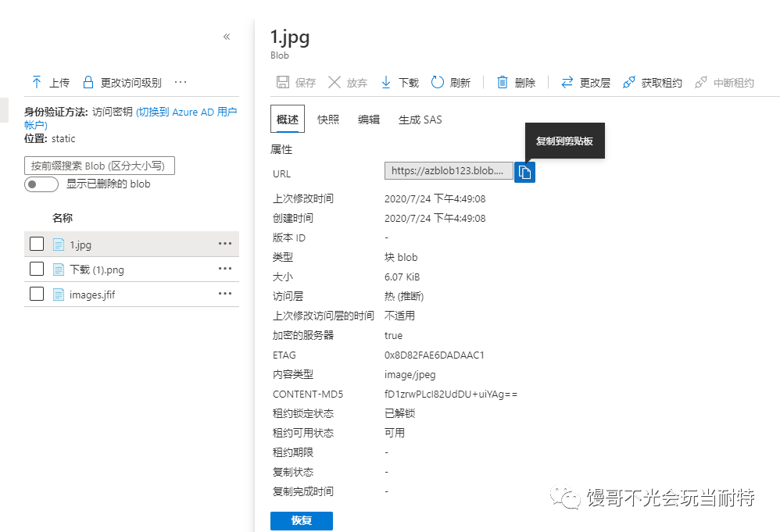Click the blob URL text field
Screen dimensions: 780x532
[x=449, y=170]
